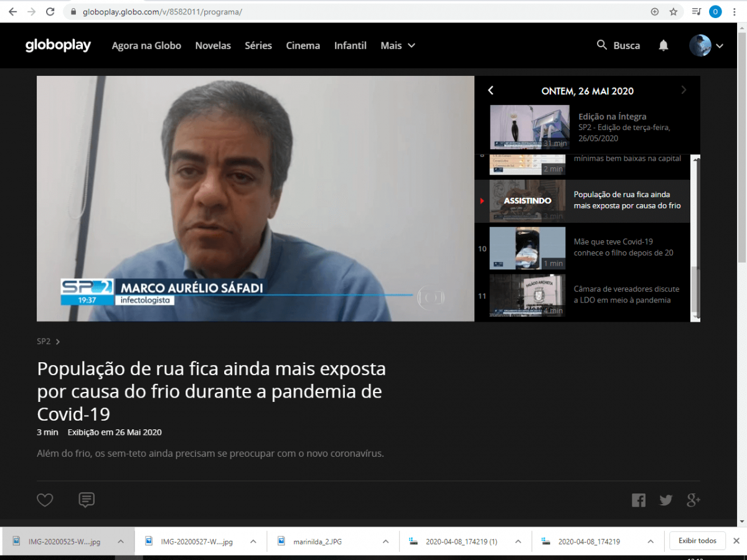This screenshot has height=560, width=747.
Task: Open the browser media control icon
Action: (x=697, y=12)
